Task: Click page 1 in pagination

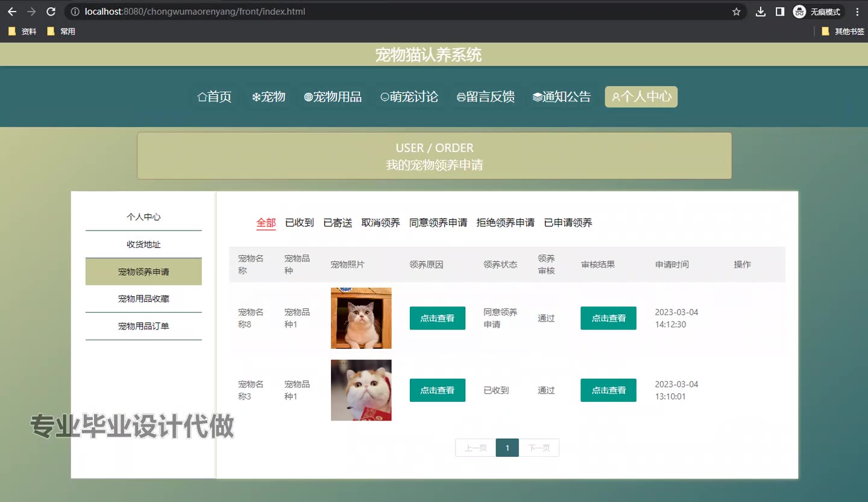Action: click(508, 448)
